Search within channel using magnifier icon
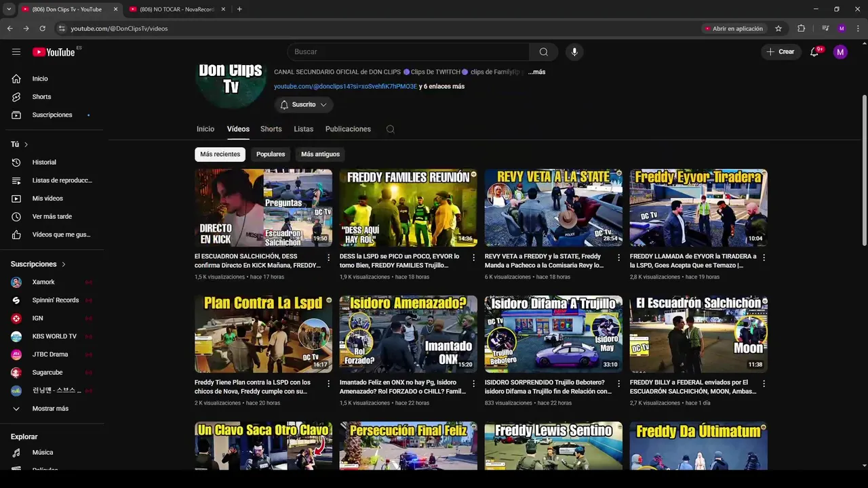The width and height of the screenshot is (868, 488). click(x=390, y=129)
